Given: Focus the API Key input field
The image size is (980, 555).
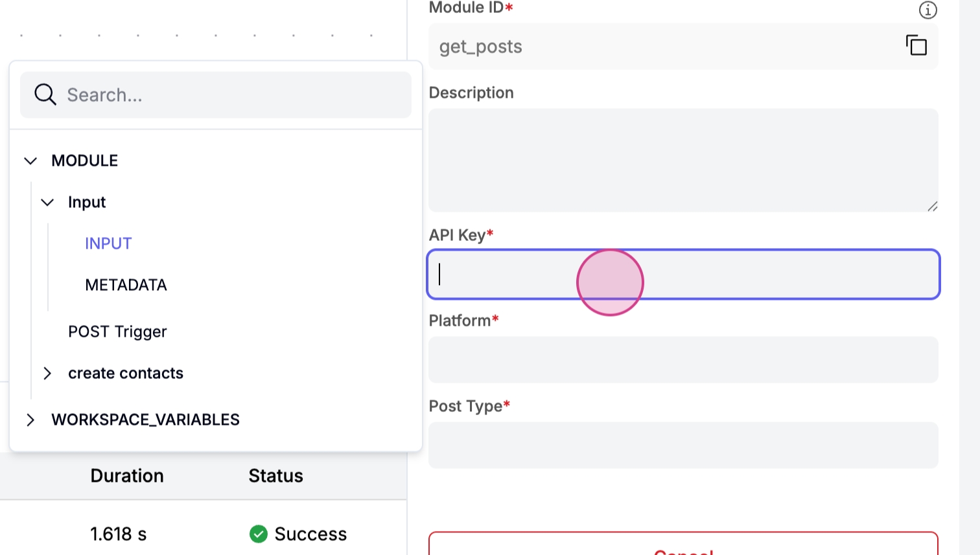Looking at the screenshot, I should [x=682, y=275].
